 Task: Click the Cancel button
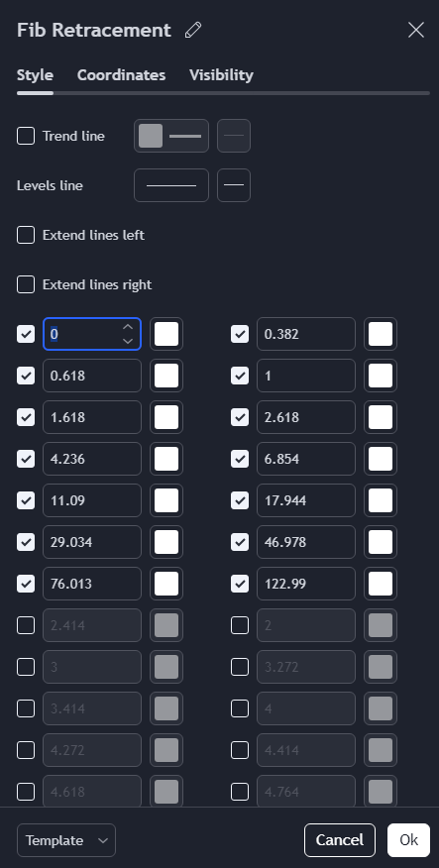(340, 840)
